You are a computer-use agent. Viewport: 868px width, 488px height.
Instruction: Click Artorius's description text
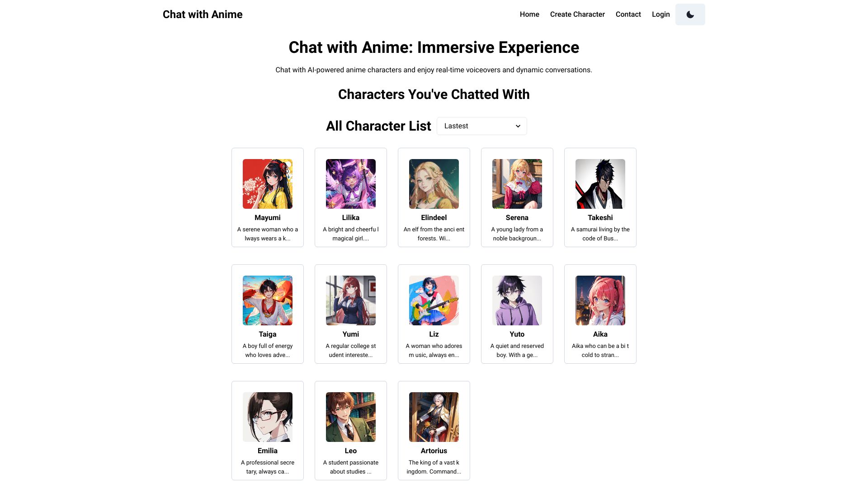(x=434, y=467)
